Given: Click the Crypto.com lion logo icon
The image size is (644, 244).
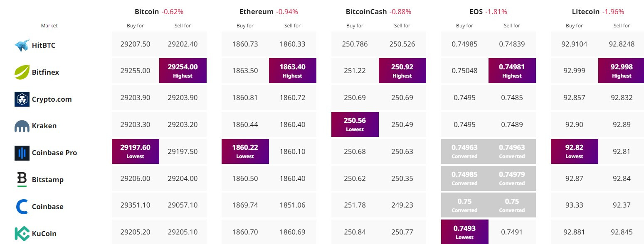Looking at the screenshot, I should 22,99.
